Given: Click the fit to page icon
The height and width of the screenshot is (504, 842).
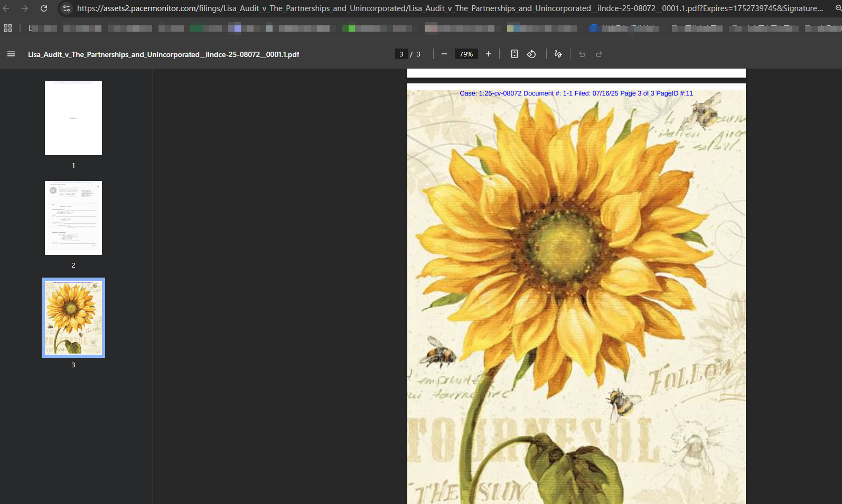Looking at the screenshot, I should (514, 54).
